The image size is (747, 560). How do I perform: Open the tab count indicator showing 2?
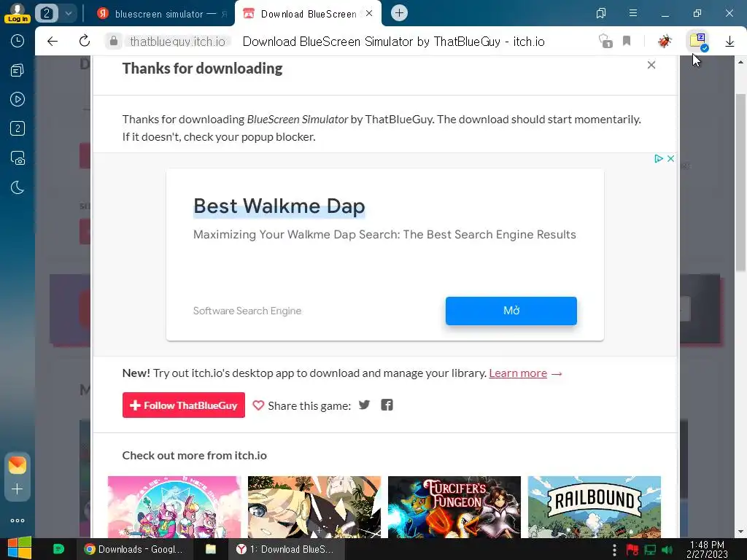pyautogui.click(x=47, y=13)
